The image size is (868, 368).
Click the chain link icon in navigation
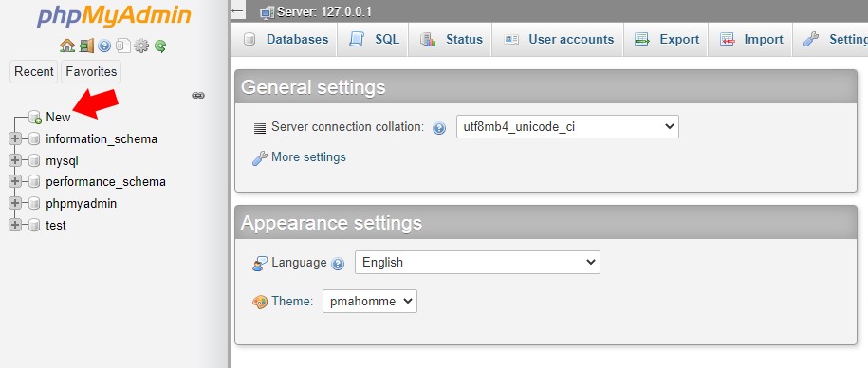pos(198,95)
